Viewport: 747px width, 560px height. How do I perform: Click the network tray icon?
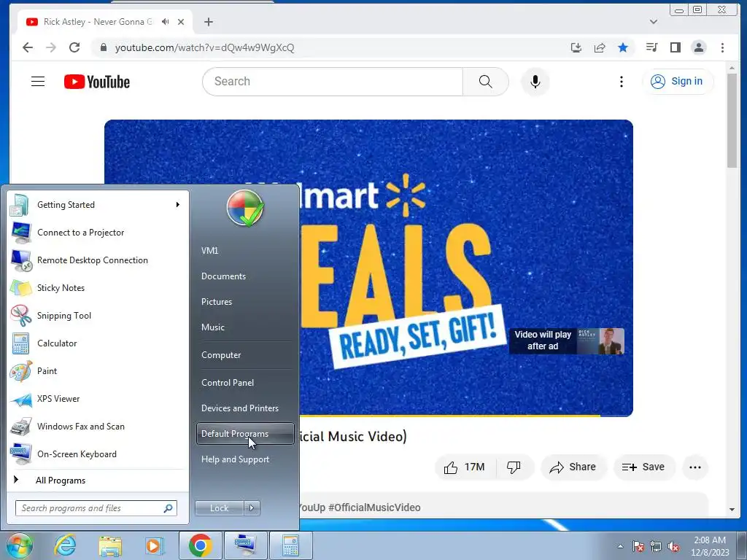click(x=656, y=546)
